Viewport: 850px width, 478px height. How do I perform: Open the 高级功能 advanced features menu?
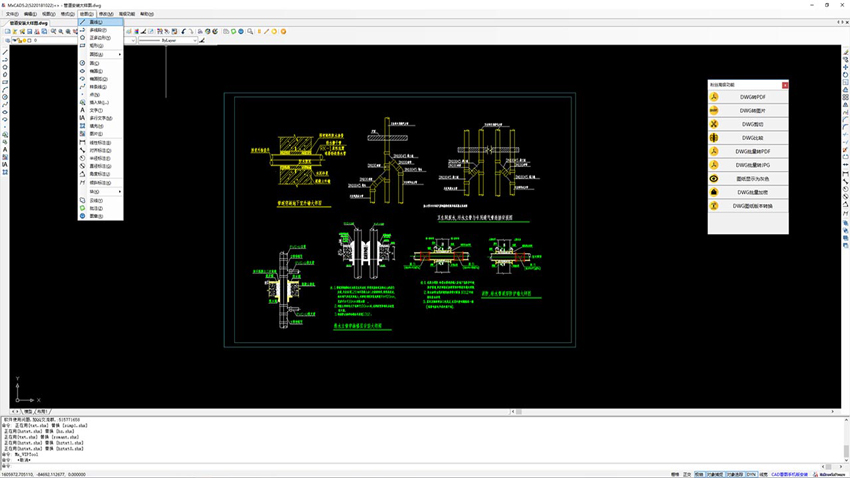click(x=127, y=14)
